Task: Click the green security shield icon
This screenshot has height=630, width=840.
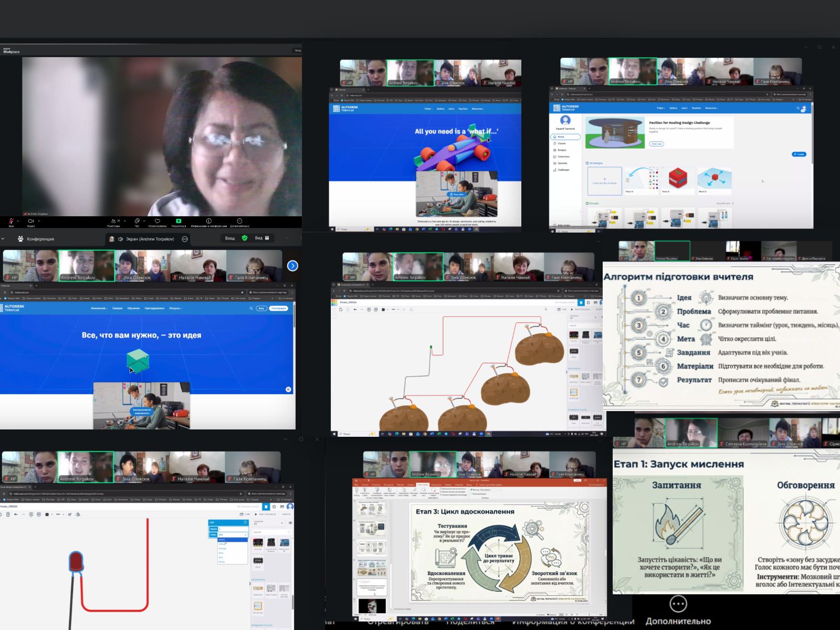Action: tap(244, 238)
